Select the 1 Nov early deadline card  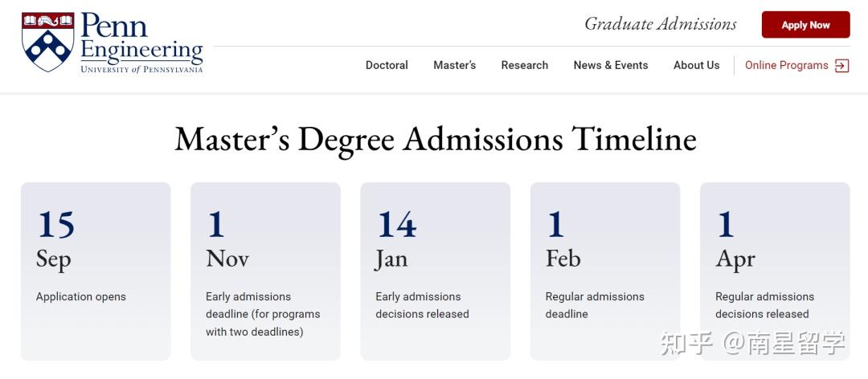265,271
